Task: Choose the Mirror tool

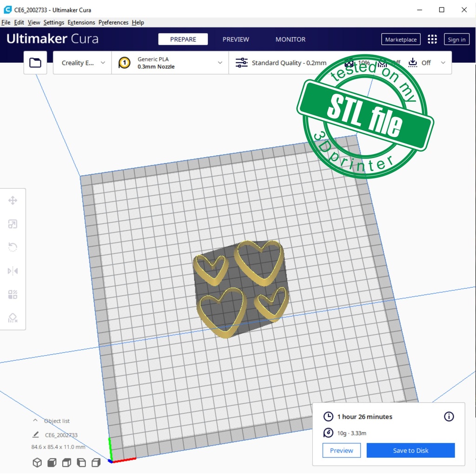Action: [x=13, y=271]
